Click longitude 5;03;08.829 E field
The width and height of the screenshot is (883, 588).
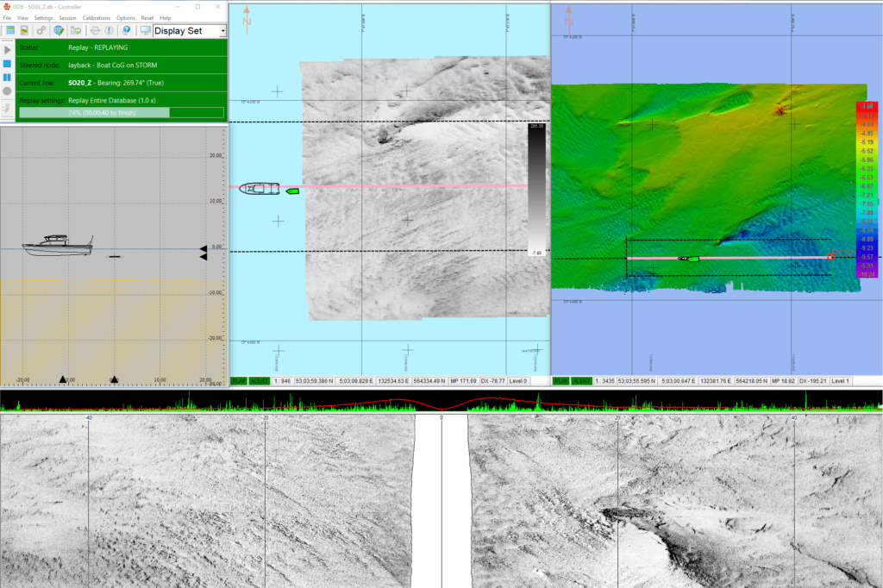356,381
